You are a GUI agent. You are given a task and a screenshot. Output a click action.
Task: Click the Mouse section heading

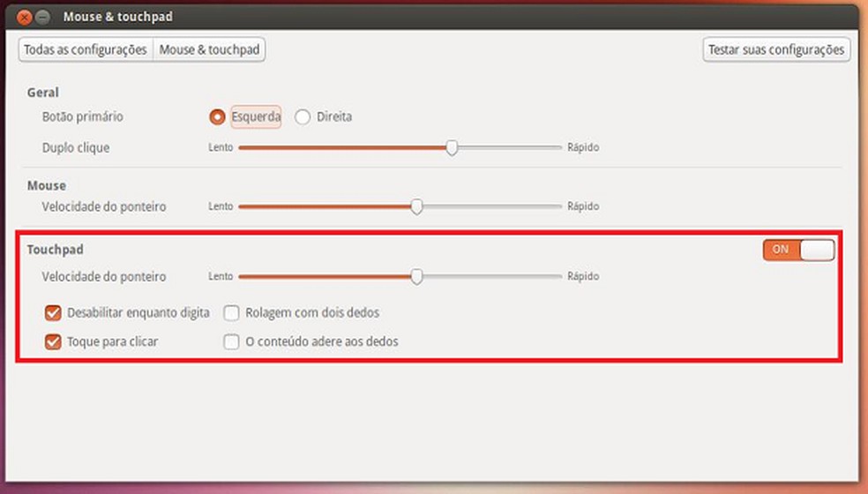47,185
